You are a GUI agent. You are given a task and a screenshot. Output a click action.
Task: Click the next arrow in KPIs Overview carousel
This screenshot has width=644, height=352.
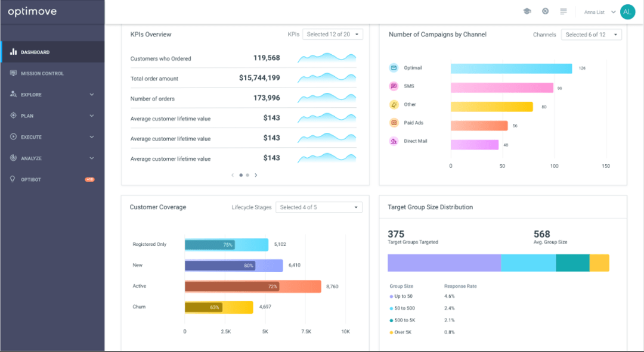pyautogui.click(x=256, y=175)
